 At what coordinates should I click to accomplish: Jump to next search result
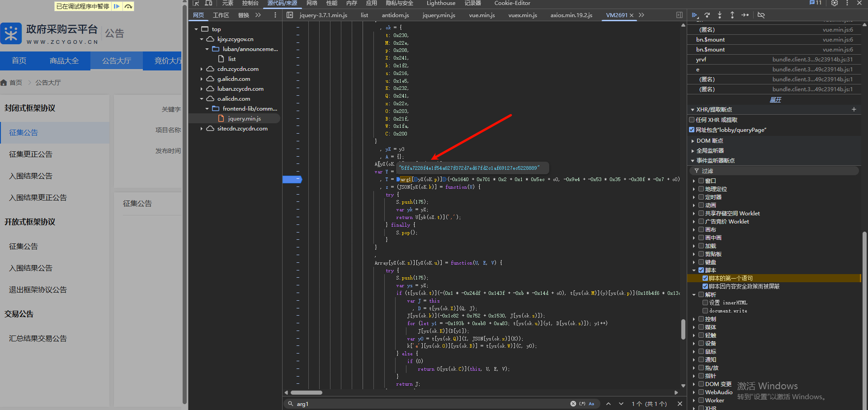[x=621, y=404]
